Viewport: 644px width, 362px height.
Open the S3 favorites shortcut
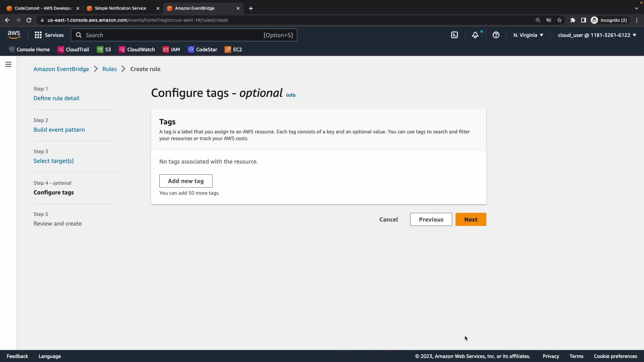tap(104, 50)
